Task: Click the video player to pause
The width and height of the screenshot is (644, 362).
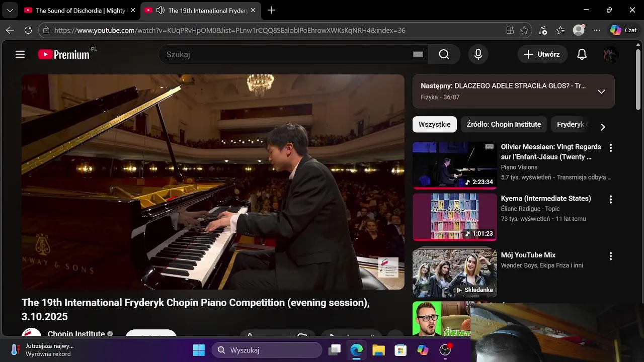Action: [213, 182]
